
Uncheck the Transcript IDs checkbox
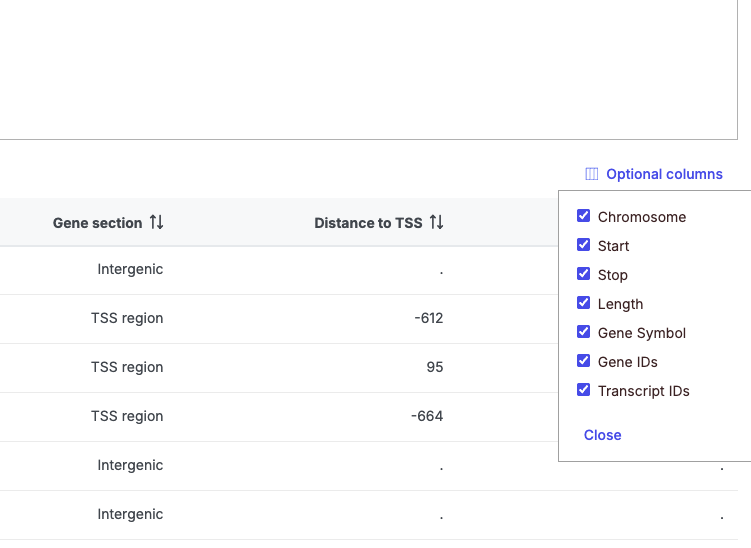coord(584,390)
